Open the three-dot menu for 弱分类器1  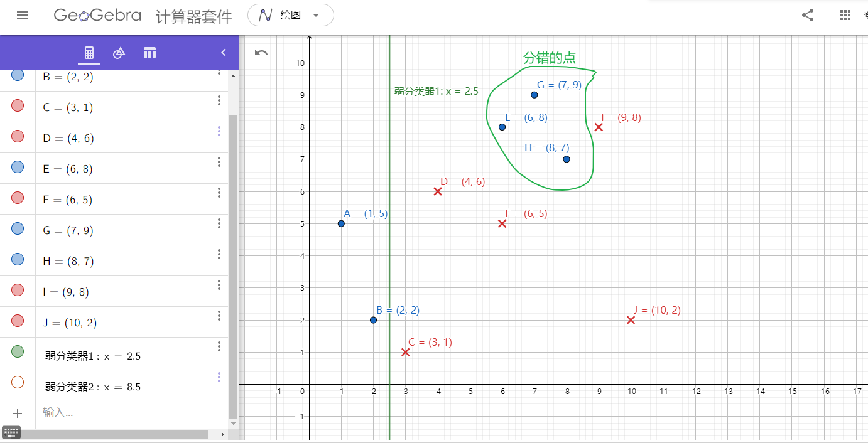pyautogui.click(x=219, y=346)
